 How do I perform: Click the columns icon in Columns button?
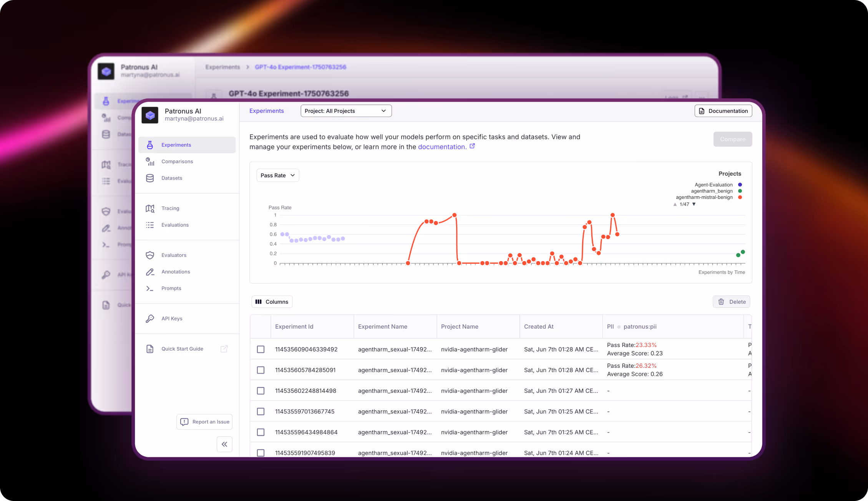coord(259,302)
